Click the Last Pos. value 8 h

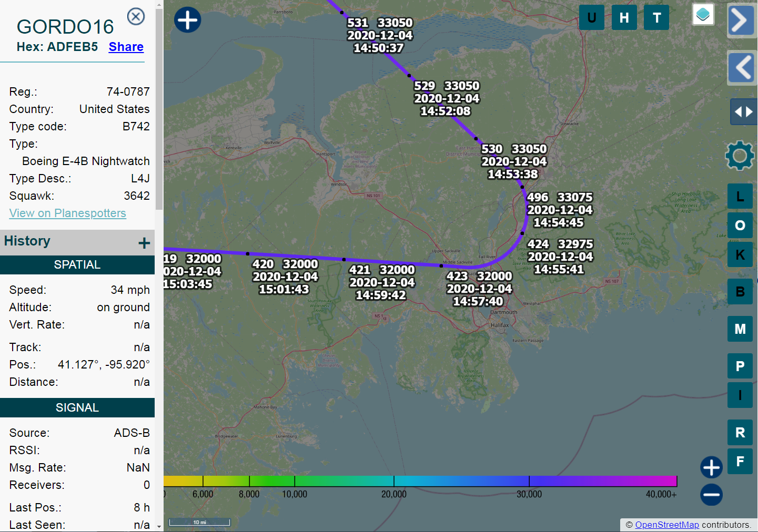tap(142, 507)
